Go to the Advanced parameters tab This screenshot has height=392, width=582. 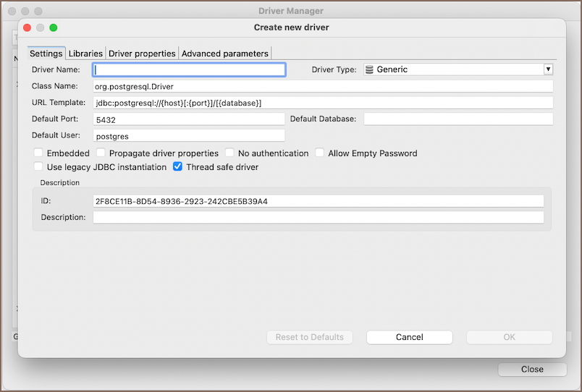coord(224,54)
